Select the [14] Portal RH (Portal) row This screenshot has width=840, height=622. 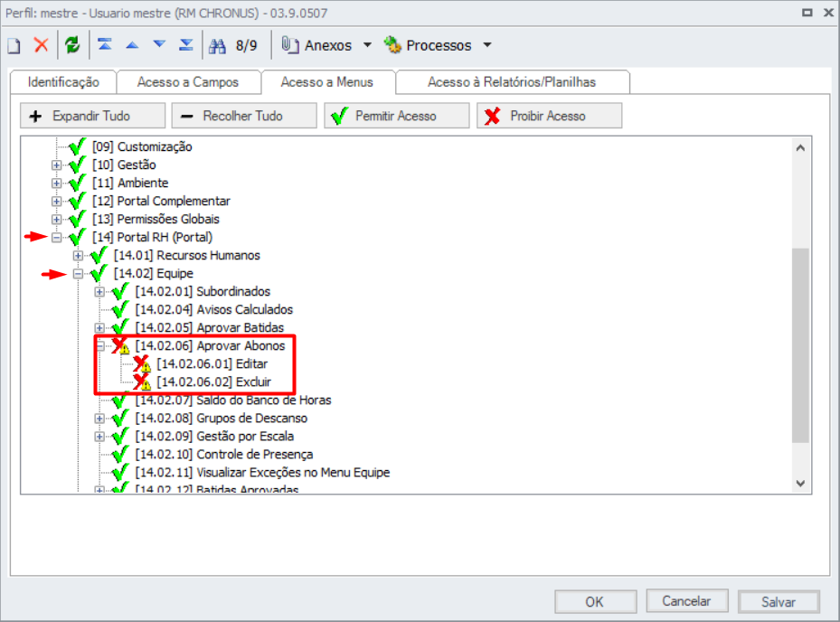click(x=153, y=238)
